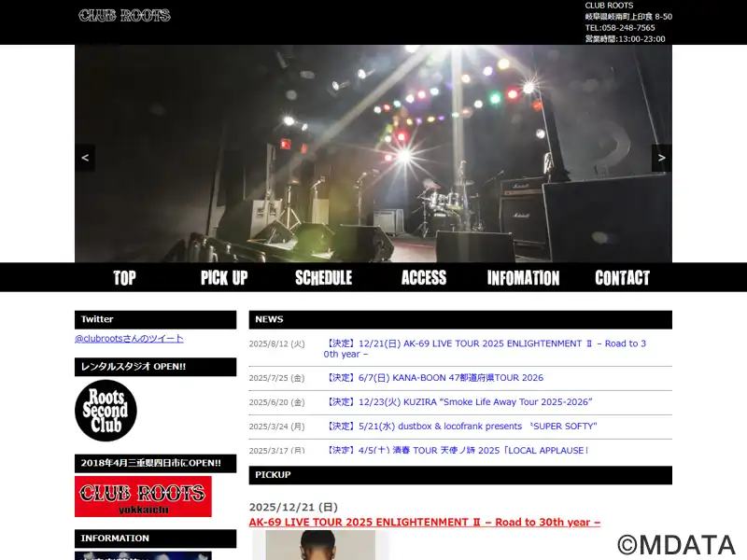Viewport: 747px width, 560px height.
Task: Open INFOMATION navigation item
Action: tap(523, 277)
